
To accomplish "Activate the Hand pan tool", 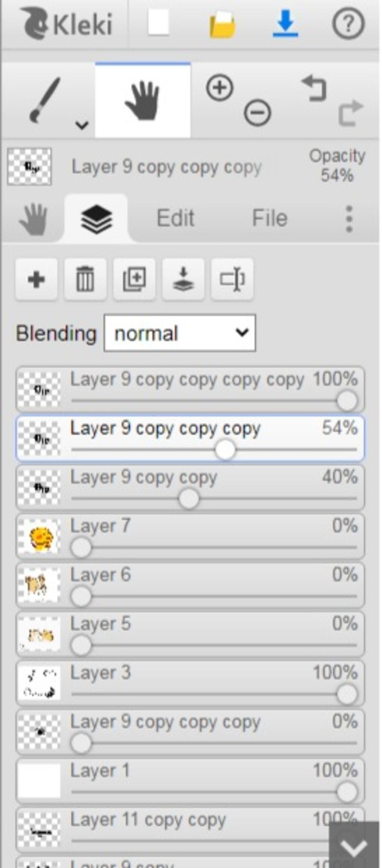I will 143,101.
